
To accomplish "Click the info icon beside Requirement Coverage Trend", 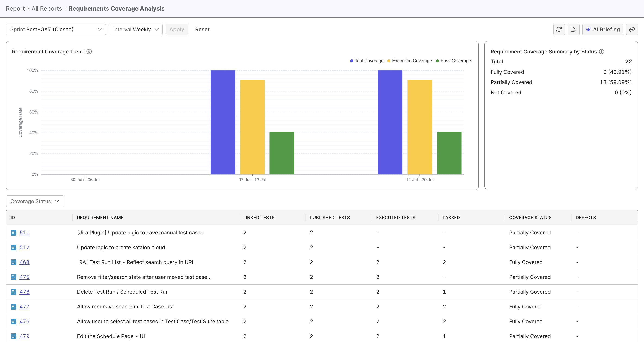I will pos(89,52).
